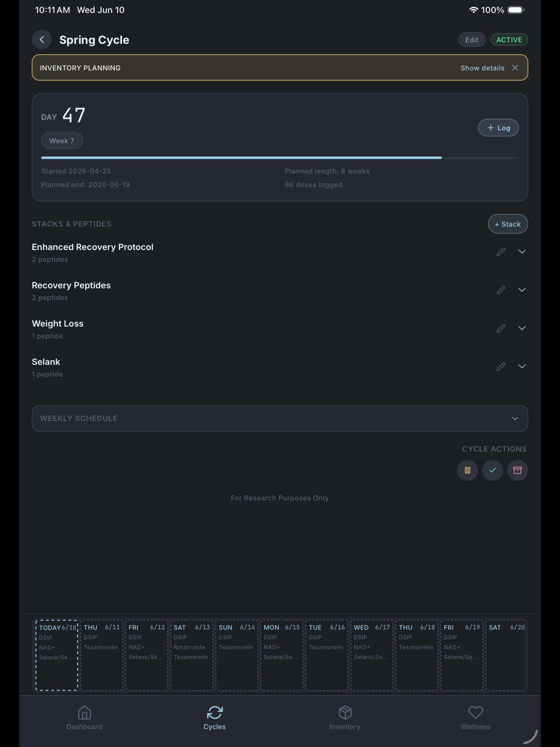The width and height of the screenshot is (560, 747).
Task: Complete the cycle with the checkmark icon
Action: (492, 470)
